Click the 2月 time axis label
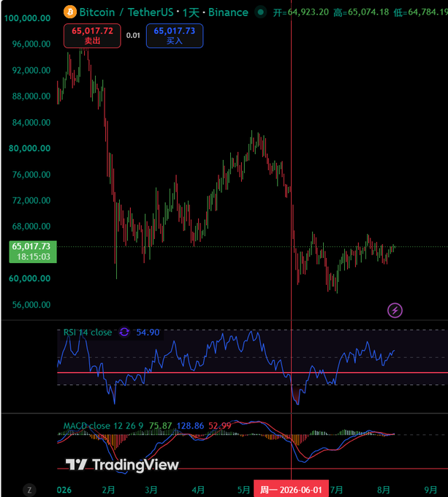Image resolution: width=448 pixels, height=497 pixels. click(x=108, y=490)
